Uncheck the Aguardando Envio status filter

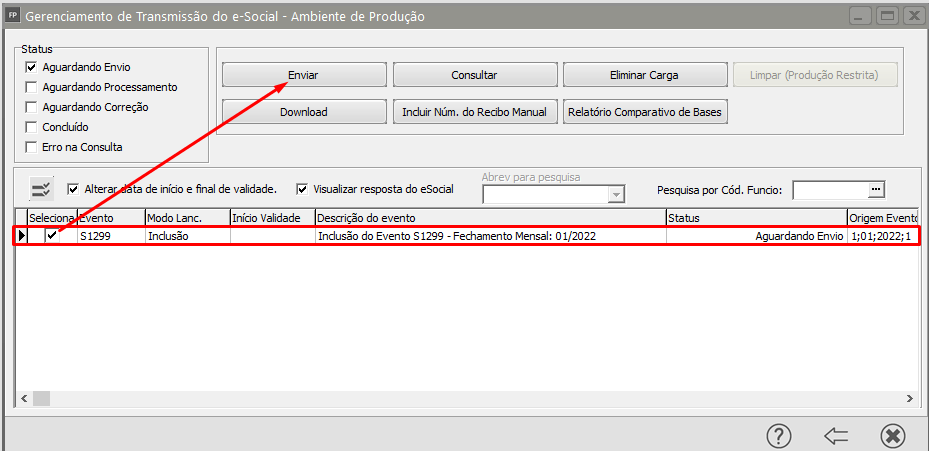click(32, 67)
